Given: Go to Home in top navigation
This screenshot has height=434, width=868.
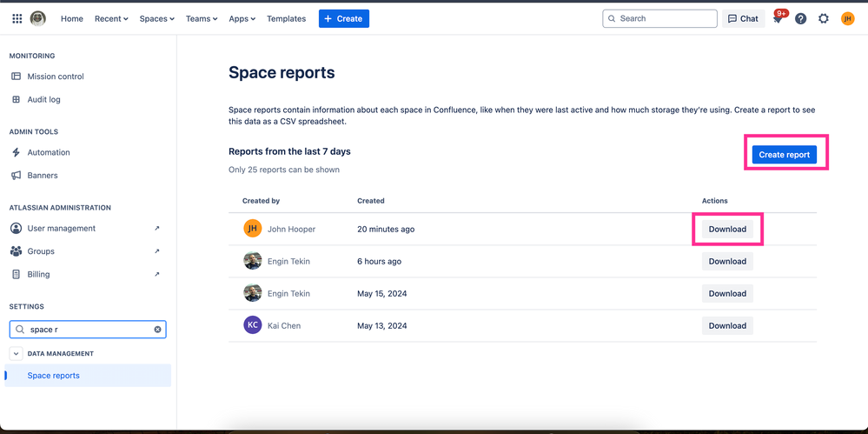Looking at the screenshot, I should [72, 19].
